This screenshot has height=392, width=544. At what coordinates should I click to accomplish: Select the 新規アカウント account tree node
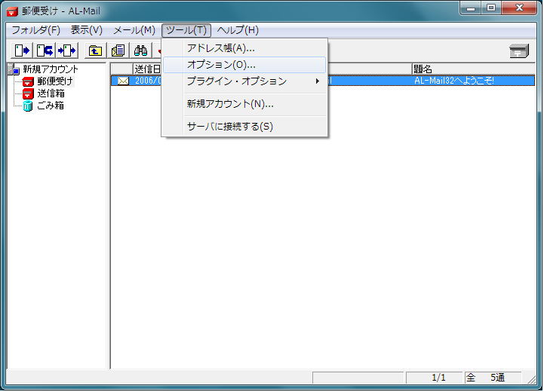coord(50,69)
